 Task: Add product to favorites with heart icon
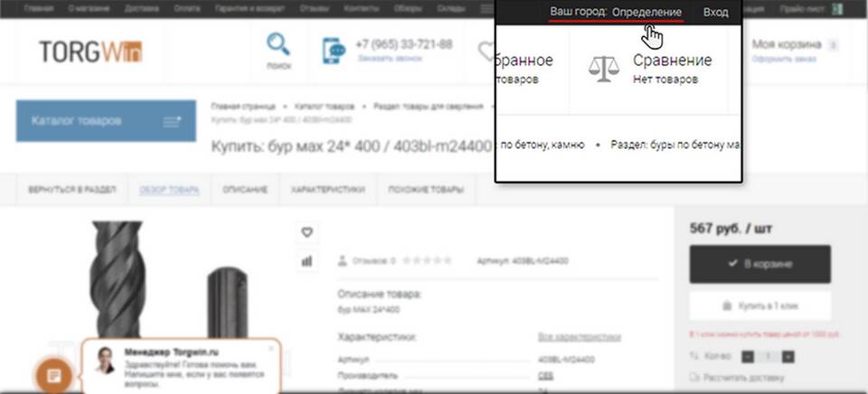pyautogui.click(x=307, y=232)
